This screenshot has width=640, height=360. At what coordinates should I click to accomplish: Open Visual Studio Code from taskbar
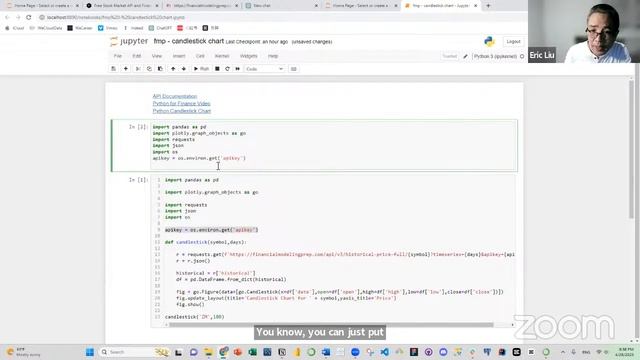click(384, 352)
